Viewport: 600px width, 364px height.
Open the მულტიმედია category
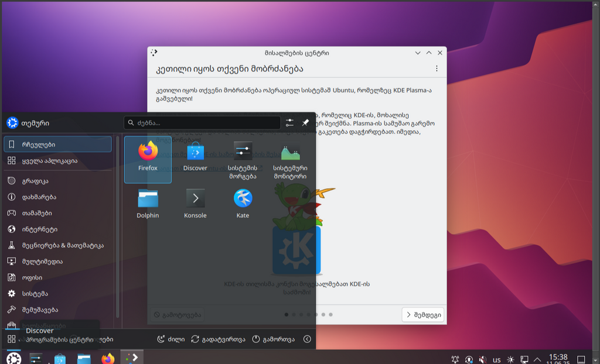[x=58, y=261]
